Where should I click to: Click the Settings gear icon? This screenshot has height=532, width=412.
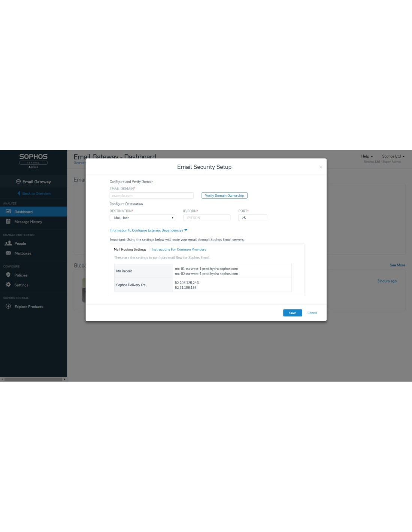coord(8,285)
